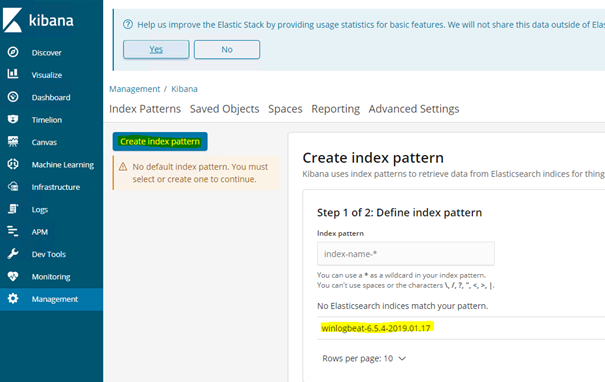The height and width of the screenshot is (382, 605).
Task: Select the Dev Tools sidebar label
Action: tap(49, 254)
